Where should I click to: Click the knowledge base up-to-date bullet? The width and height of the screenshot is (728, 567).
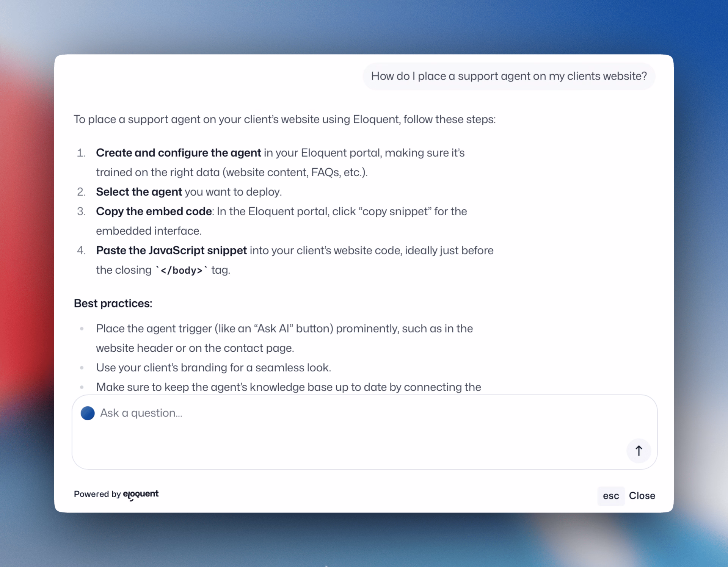pyautogui.click(x=288, y=387)
